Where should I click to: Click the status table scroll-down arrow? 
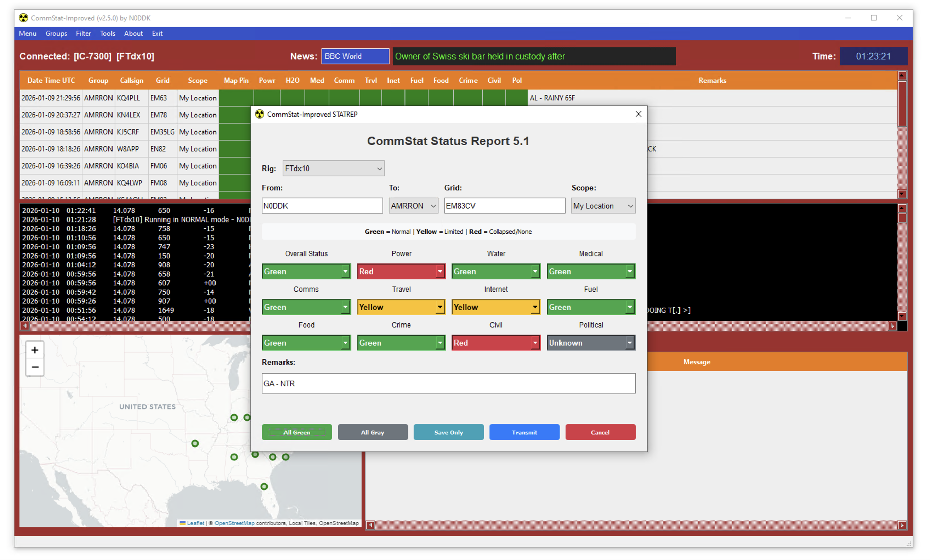point(902,194)
